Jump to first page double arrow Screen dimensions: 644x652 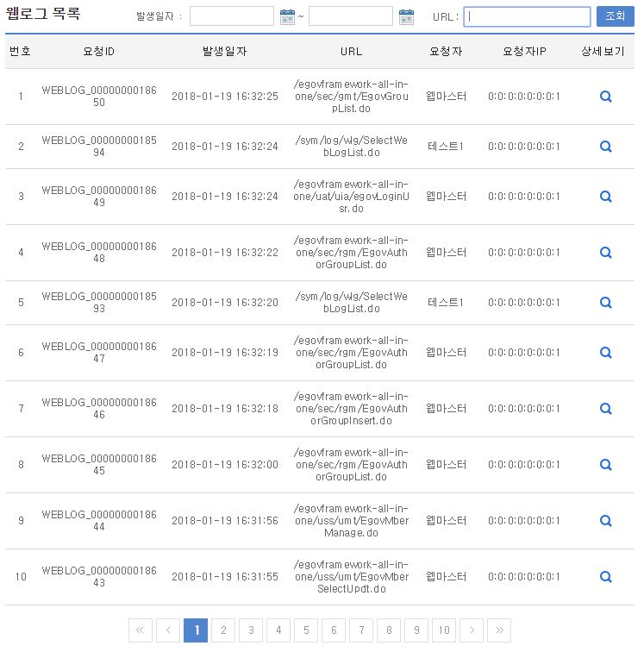pos(141,630)
